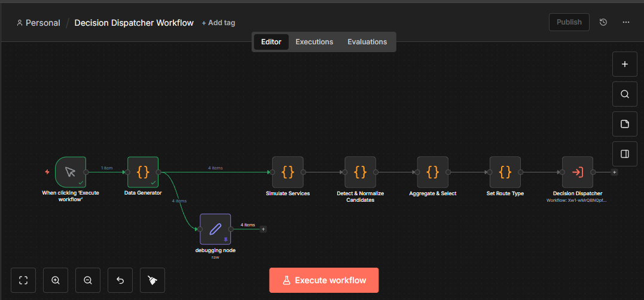The image size is (644, 300).
Task: Click the Execute workflow button
Action: [323, 280]
